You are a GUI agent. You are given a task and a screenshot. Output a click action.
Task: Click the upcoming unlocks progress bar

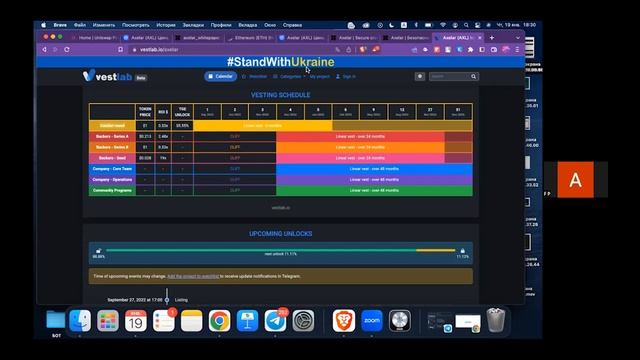(281, 250)
